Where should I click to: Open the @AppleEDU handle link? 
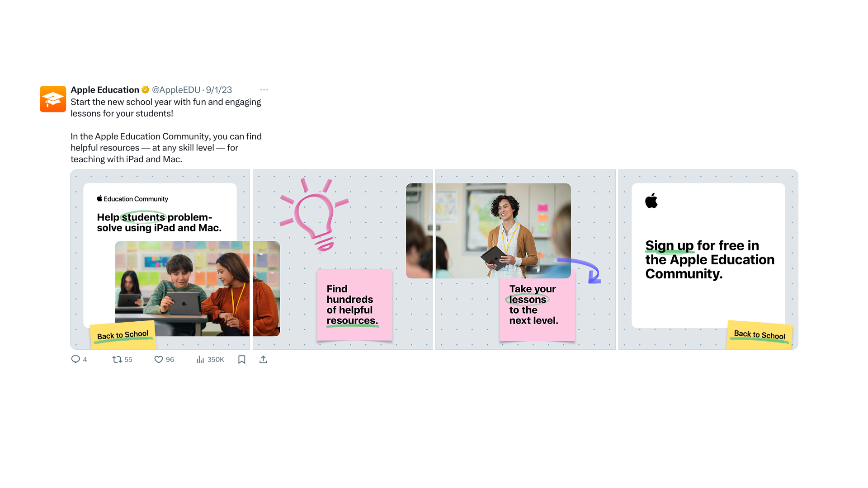point(176,90)
